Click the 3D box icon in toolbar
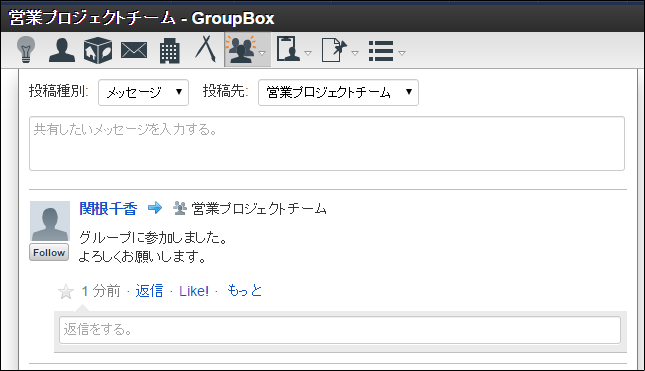Image resolution: width=645 pixels, height=371 pixels. [x=98, y=50]
